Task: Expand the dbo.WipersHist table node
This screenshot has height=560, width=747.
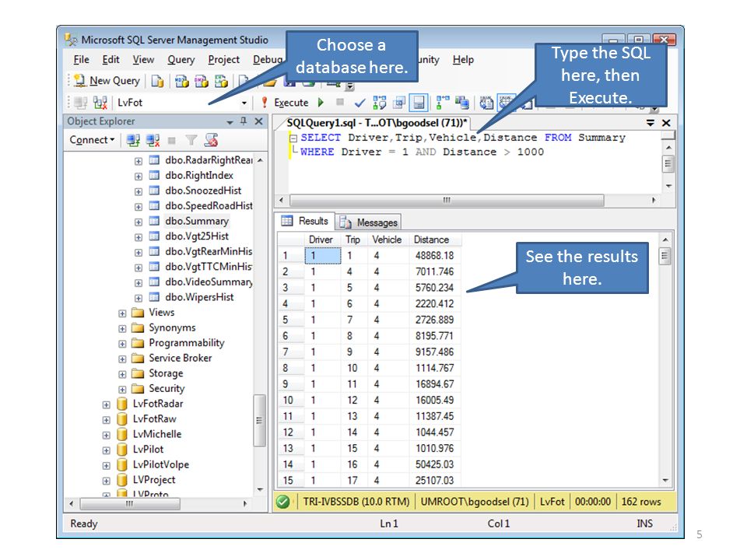Action: tap(139, 298)
